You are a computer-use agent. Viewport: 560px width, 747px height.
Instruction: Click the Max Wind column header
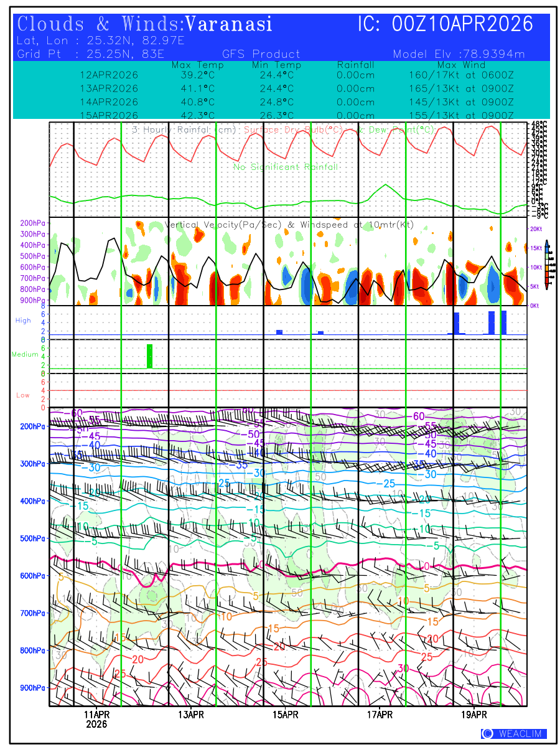pyautogui.click(x=461, y=65)
